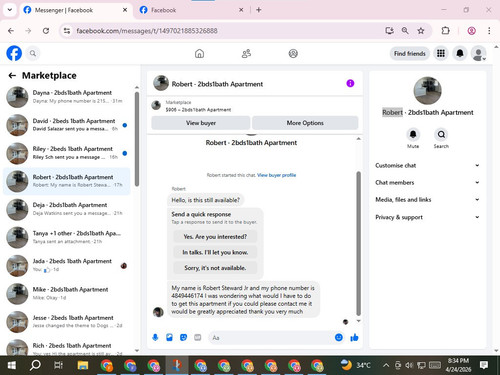Screen dimensions: 500x375
Task: Open the notifications bell in header
Action: [460, 53]
